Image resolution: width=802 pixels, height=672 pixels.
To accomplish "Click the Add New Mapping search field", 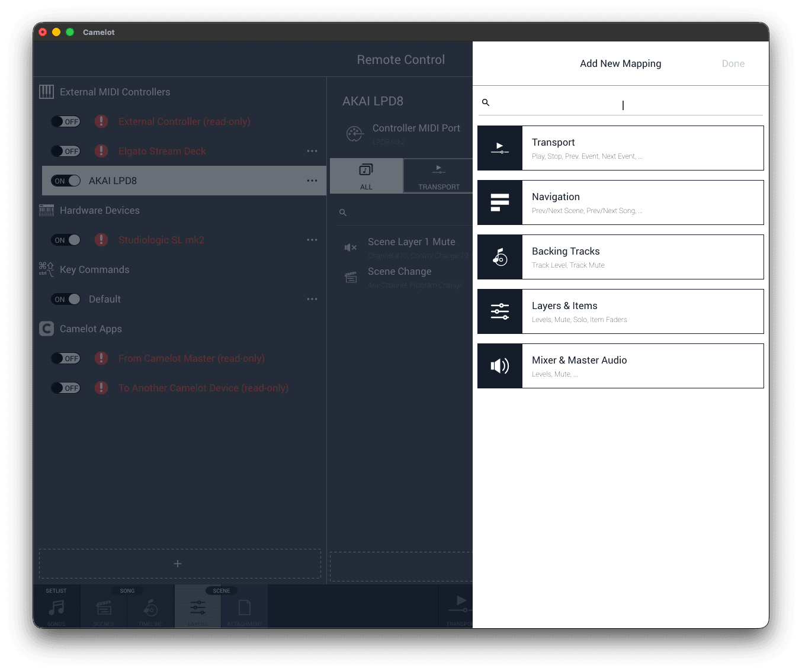I will pyautogui.click(x=622, y=104).
